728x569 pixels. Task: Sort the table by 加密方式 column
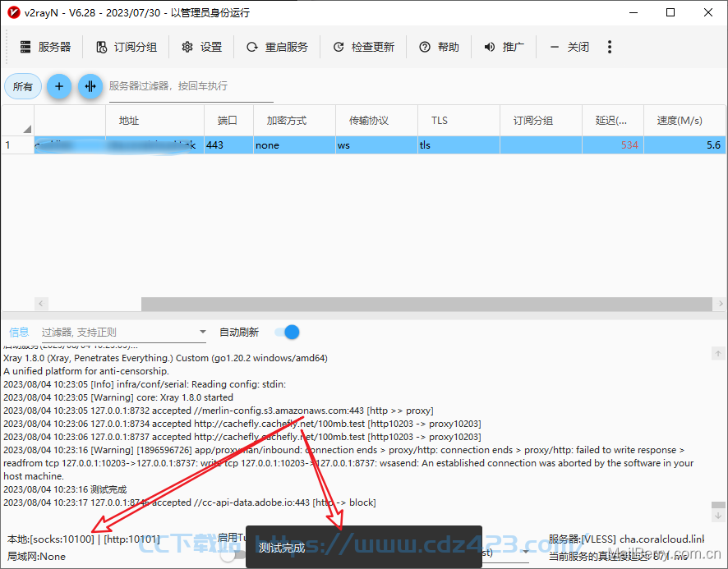[x=294, y=121]
